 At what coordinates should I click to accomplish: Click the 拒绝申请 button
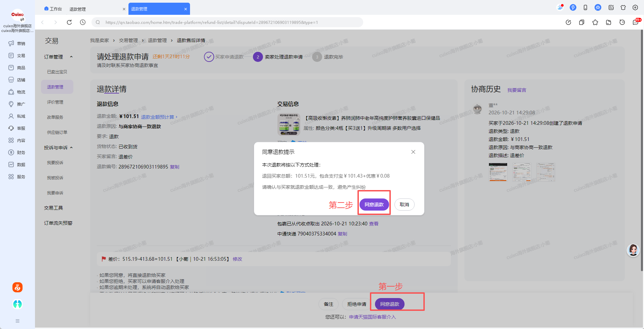pos(357,304)
